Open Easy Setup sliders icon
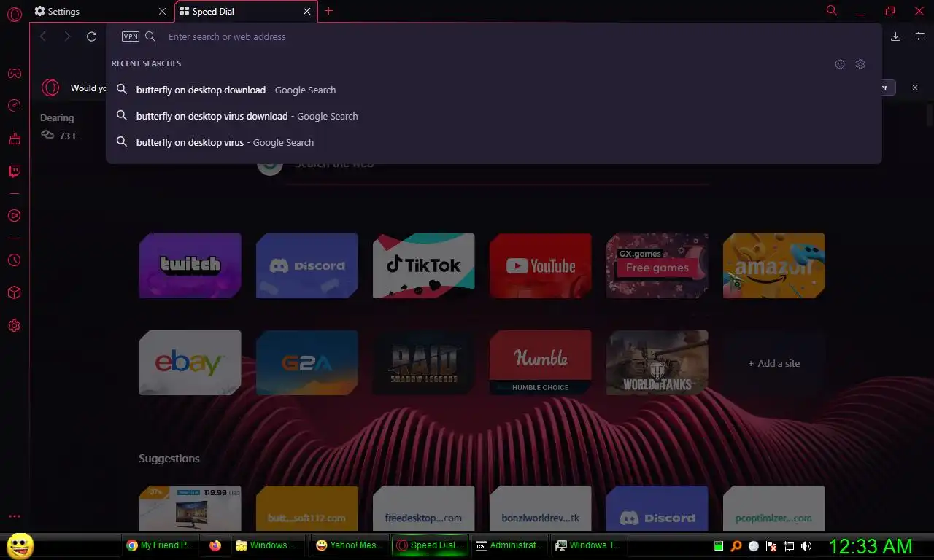Image resolution: width=934 pixels, height=560 pixels. (920, 36)
